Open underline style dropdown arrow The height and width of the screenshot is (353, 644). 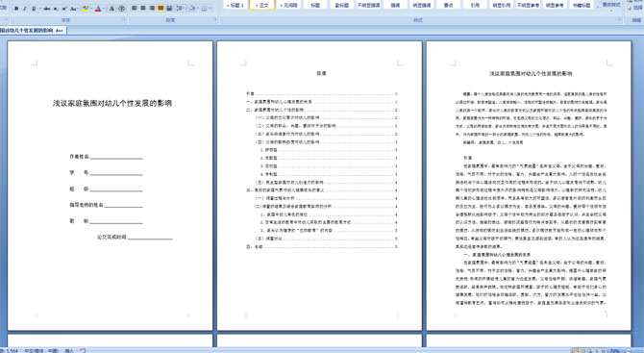[x=39, y=9]
